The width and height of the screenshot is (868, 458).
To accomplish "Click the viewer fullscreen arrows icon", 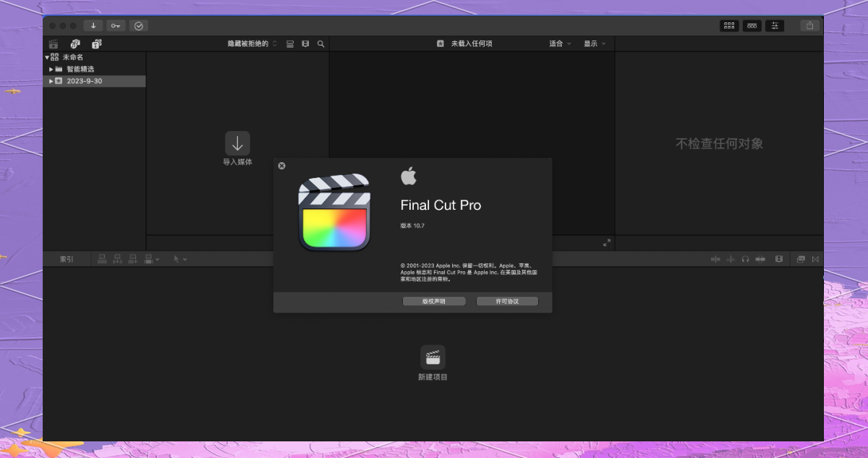I will pyautogui.click(x=607, y=243).
